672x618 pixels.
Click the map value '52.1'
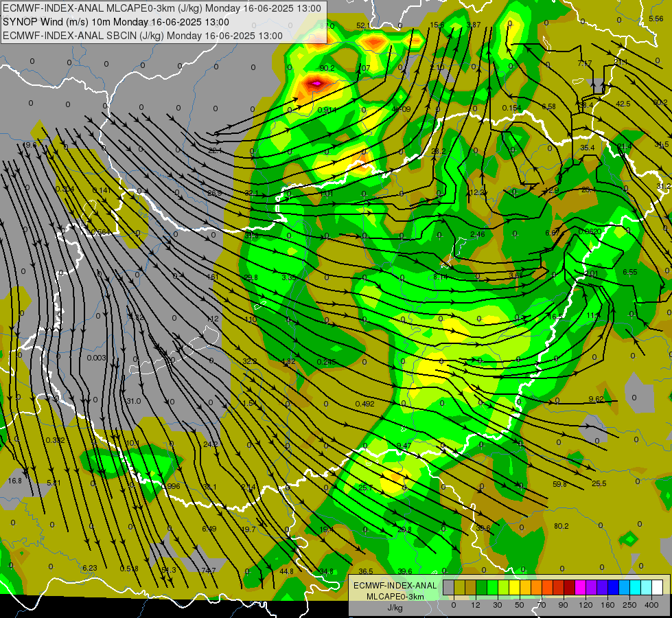pyautogui.click(x=363, y=25)
